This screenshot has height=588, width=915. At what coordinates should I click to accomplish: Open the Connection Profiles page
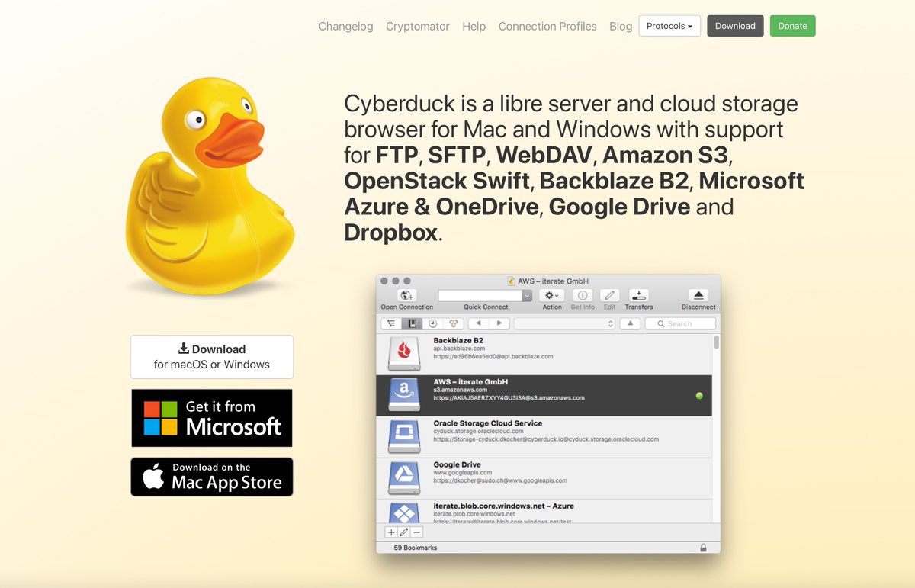pyautogui.click(x=547, y=26)
